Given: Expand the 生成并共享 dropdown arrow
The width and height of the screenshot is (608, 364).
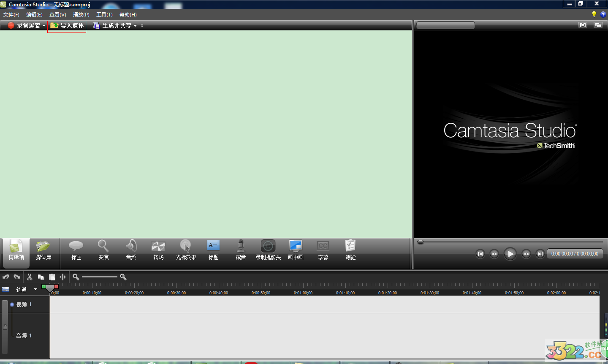Looking at the screenshot, I should coord(136,26).
